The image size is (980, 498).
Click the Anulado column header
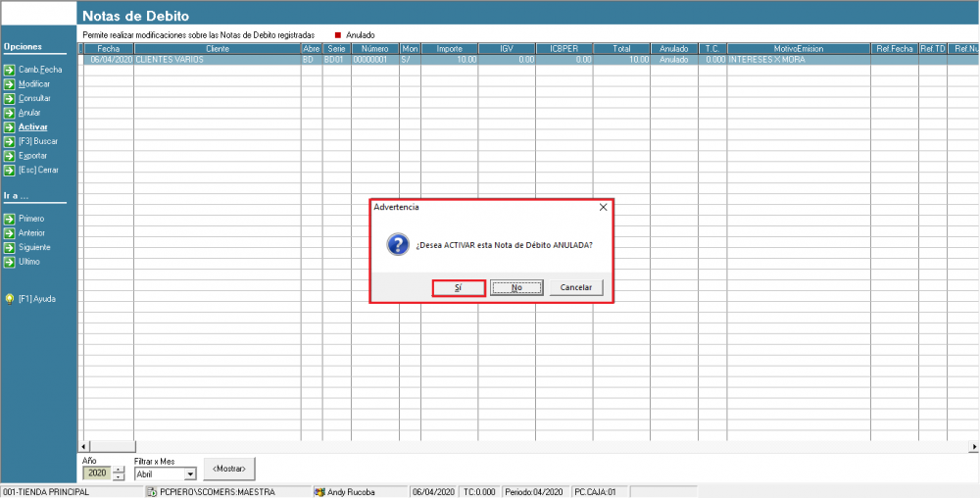tap(674, 49)
